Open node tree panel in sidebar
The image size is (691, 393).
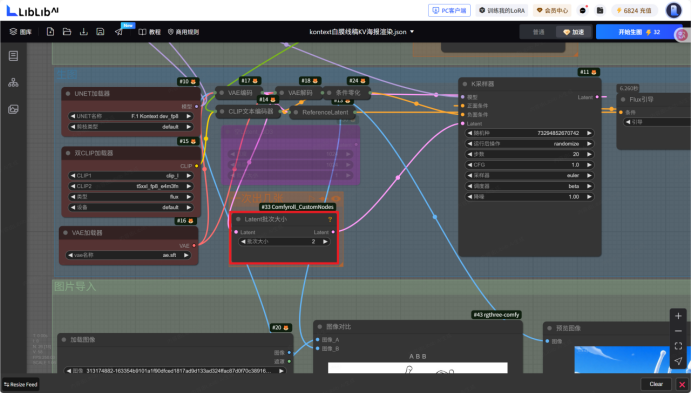13,82
